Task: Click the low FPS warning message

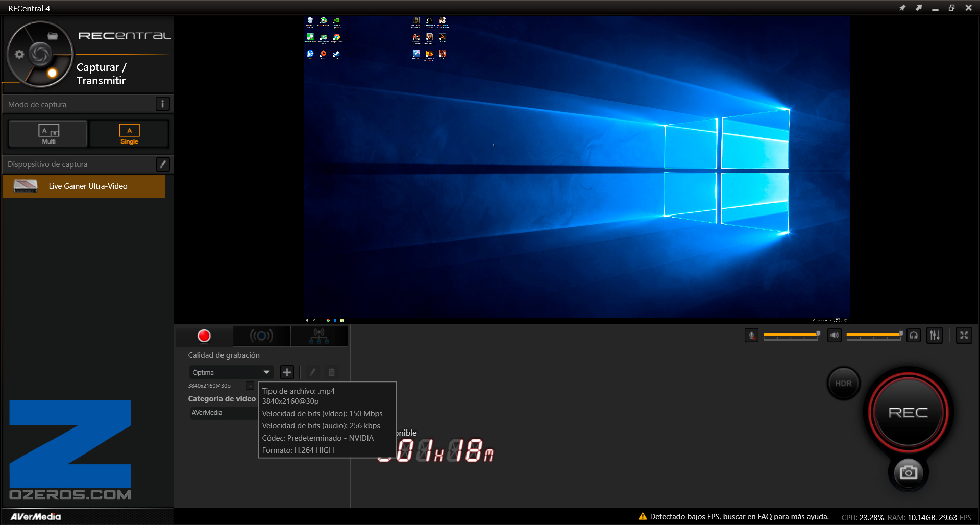Action: [739, 517]
